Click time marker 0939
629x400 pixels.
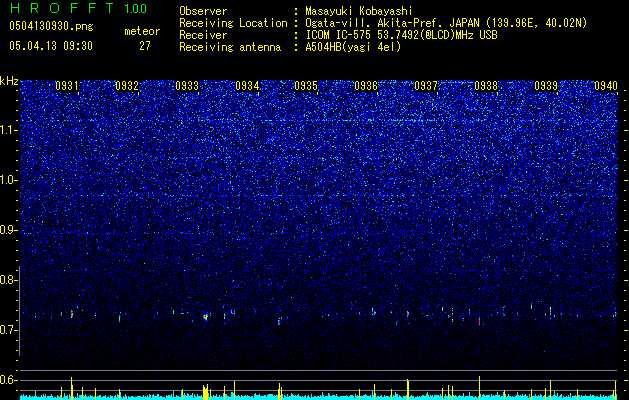click(x=546, y=85)
